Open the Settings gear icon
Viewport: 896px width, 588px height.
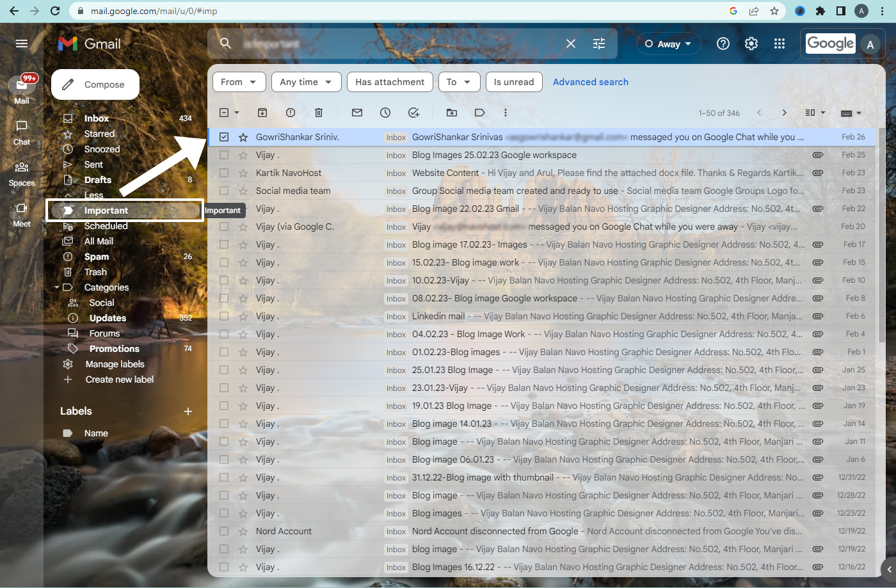click(751, 44)
